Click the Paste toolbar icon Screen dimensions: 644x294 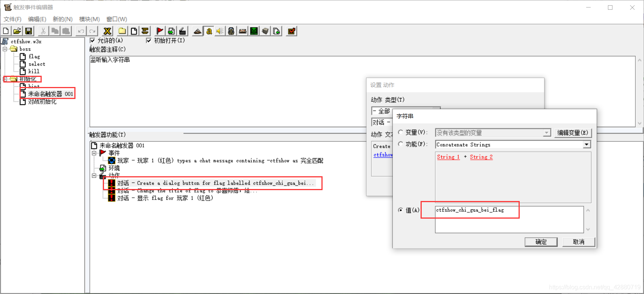tap(66, 31)
